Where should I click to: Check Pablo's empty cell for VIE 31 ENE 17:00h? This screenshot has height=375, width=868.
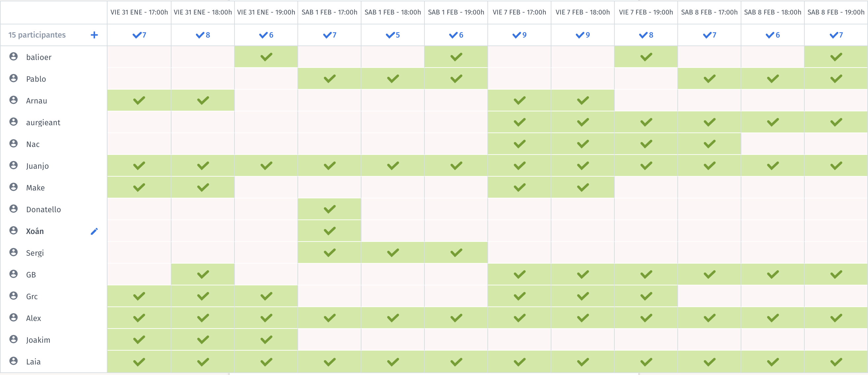click(139, 79)
